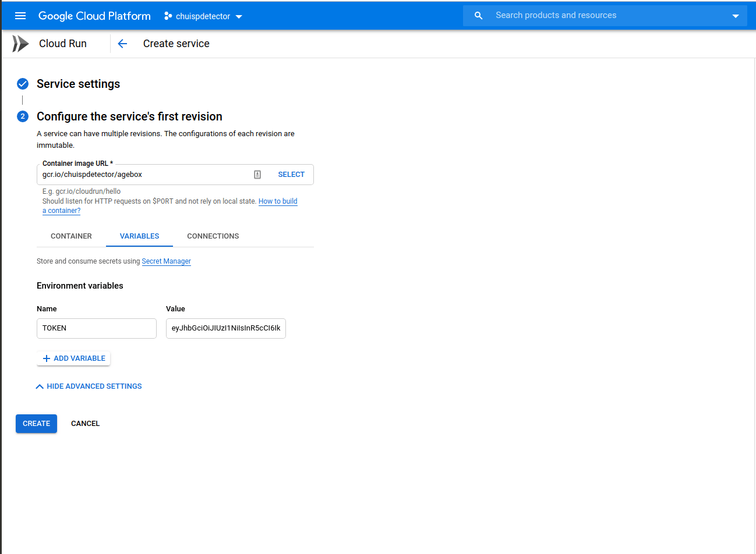Image resolution: width=756 pixels, height=554 pixels.
Task: Click the Configure the service's first revision heading
Action: [129, 116]
